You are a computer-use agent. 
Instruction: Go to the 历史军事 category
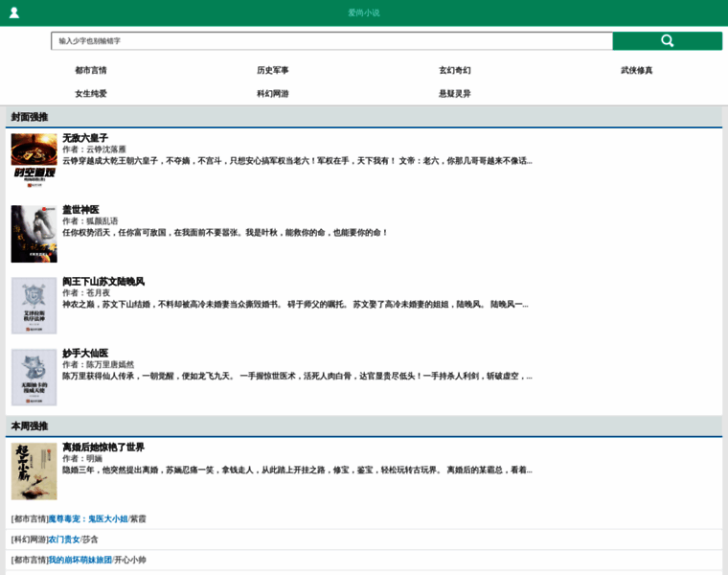point(273,70)
